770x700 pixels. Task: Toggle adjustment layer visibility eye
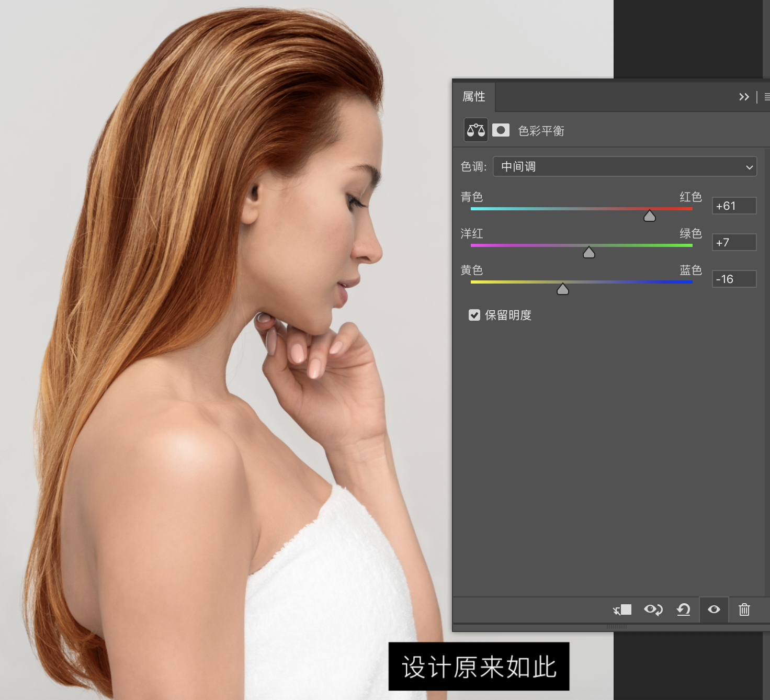(714, 609)
